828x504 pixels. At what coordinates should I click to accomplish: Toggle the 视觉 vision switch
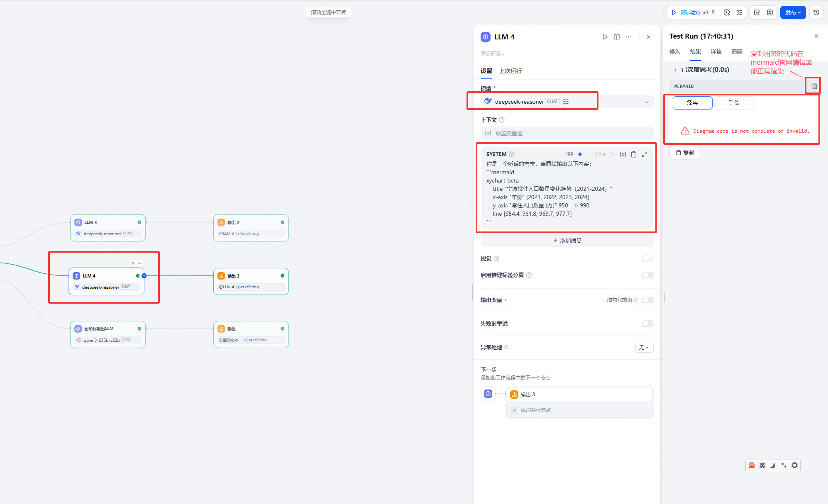click(647, 258)
